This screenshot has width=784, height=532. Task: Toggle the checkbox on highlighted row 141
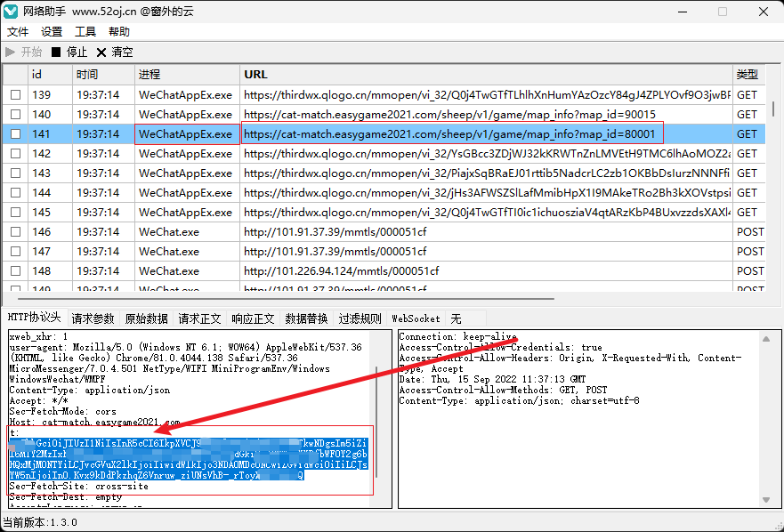click(16, 134)
